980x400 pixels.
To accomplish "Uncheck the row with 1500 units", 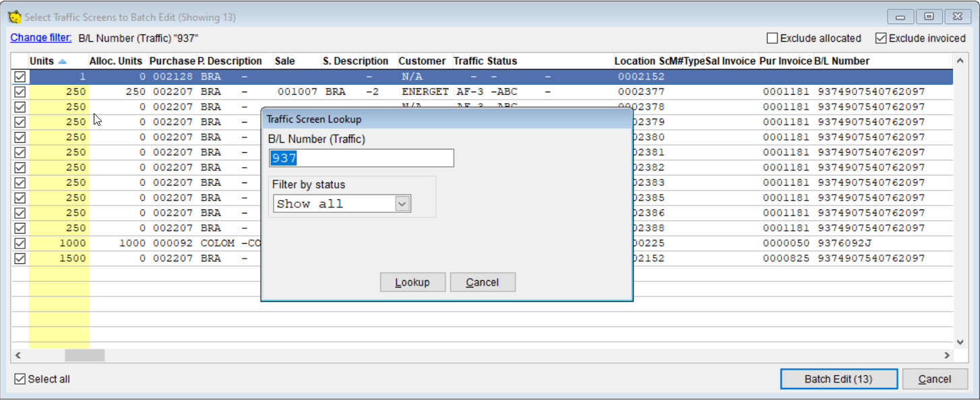I will (x=20, y=259).
